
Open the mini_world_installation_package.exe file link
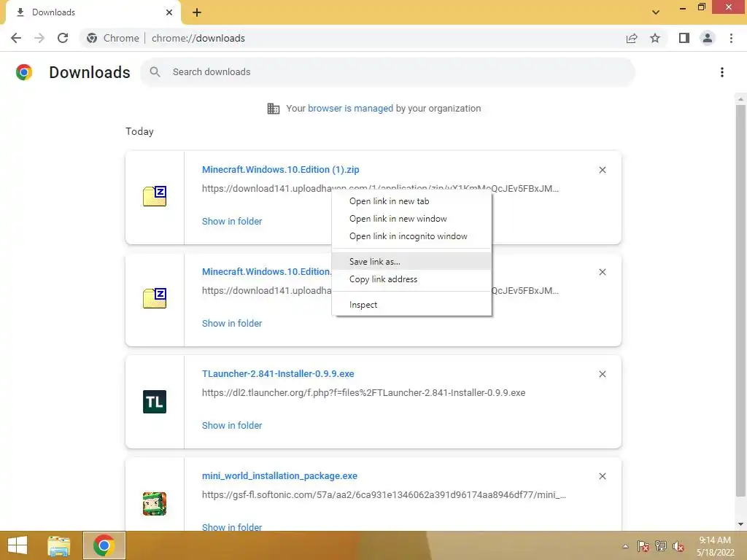(279, 476)
